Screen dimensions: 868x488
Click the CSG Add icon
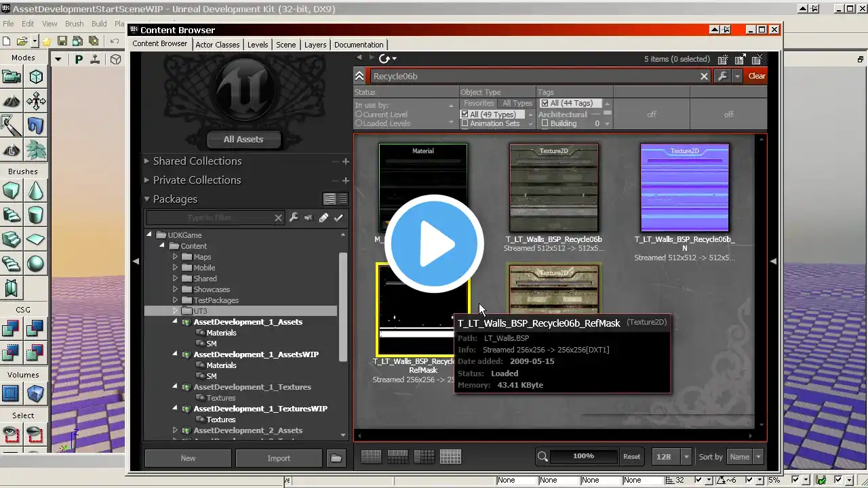click(11, 329)
